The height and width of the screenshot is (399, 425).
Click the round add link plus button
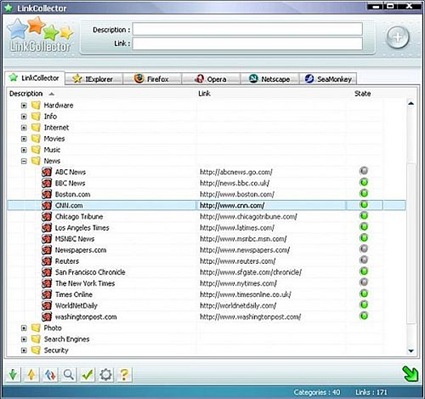coord(397,37)
